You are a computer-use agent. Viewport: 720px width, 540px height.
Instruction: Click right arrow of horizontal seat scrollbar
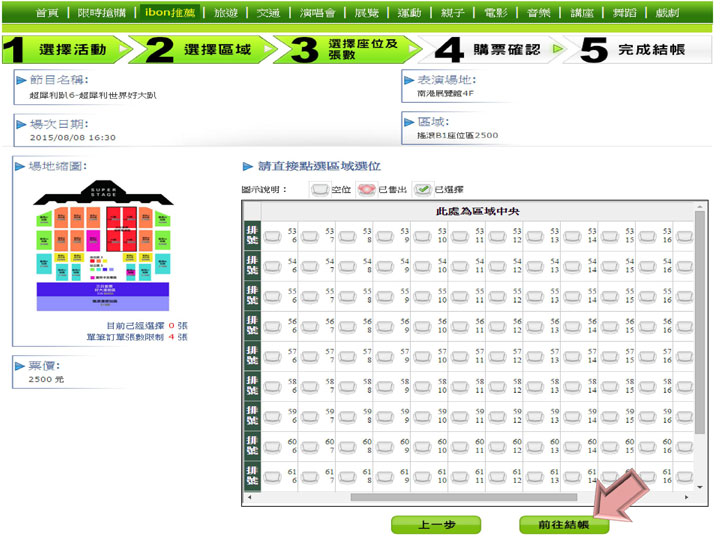tap(686, 497)
